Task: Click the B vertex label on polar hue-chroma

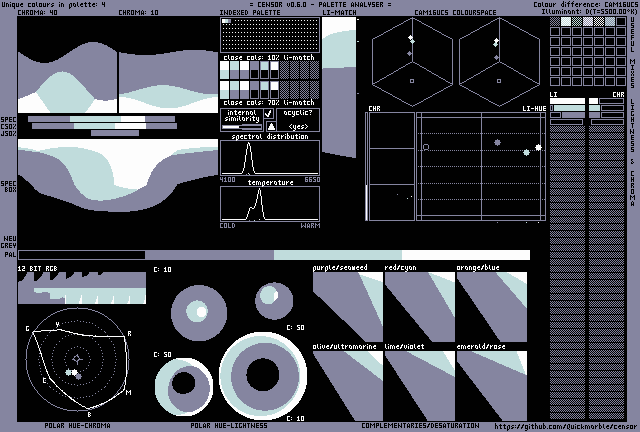Action: [x=89, y=414]
